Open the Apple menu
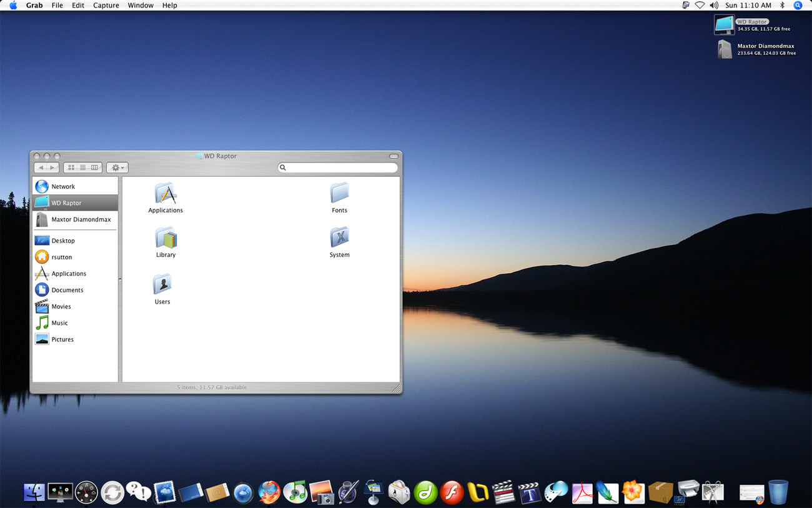Screen dimensions: 812x508 12,5
